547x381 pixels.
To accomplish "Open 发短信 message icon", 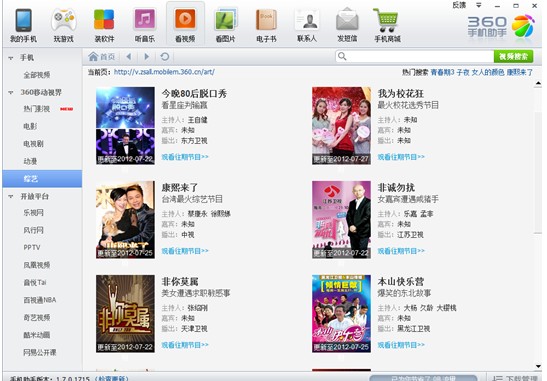I will [x=347, y=25].
